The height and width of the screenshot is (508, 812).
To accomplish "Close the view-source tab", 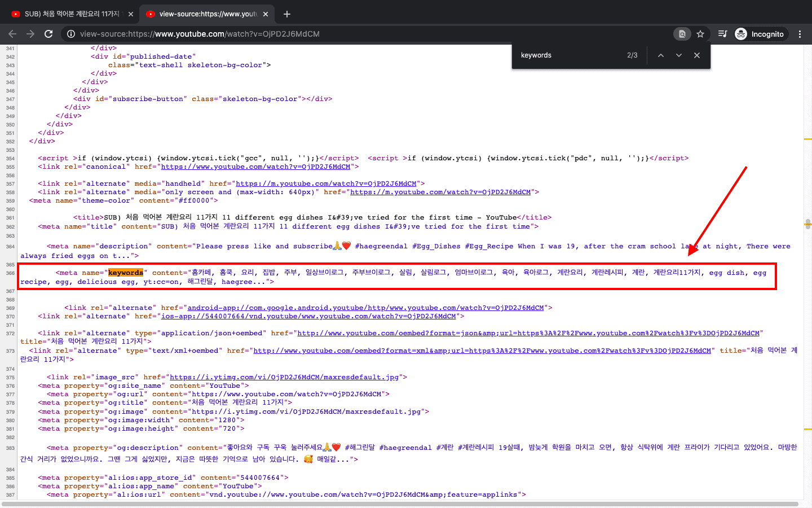I will click(266, 14).
